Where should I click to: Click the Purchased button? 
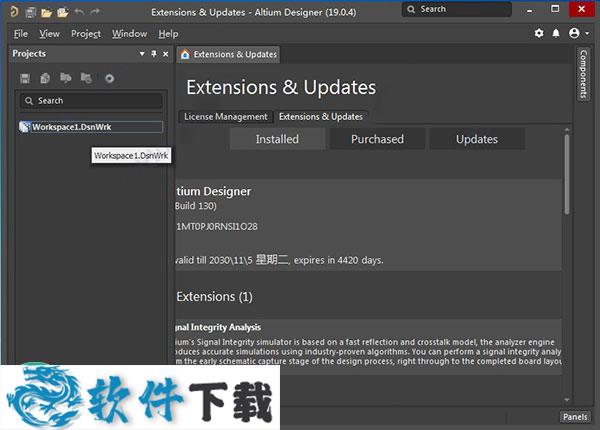(x=377, y=139)
